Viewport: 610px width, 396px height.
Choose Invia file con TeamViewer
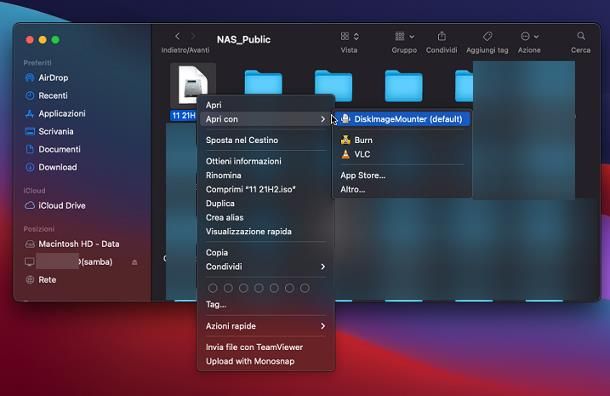tap(266, 347)
